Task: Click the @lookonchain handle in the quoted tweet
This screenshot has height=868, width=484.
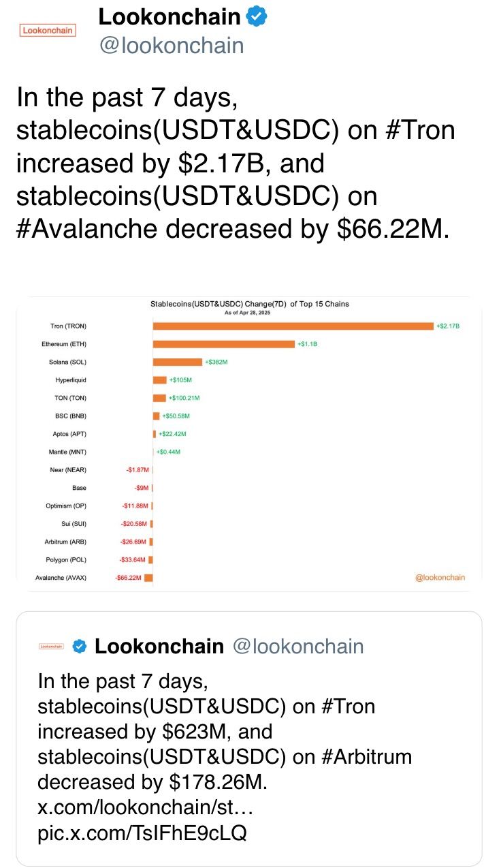Action: (298, 646)
